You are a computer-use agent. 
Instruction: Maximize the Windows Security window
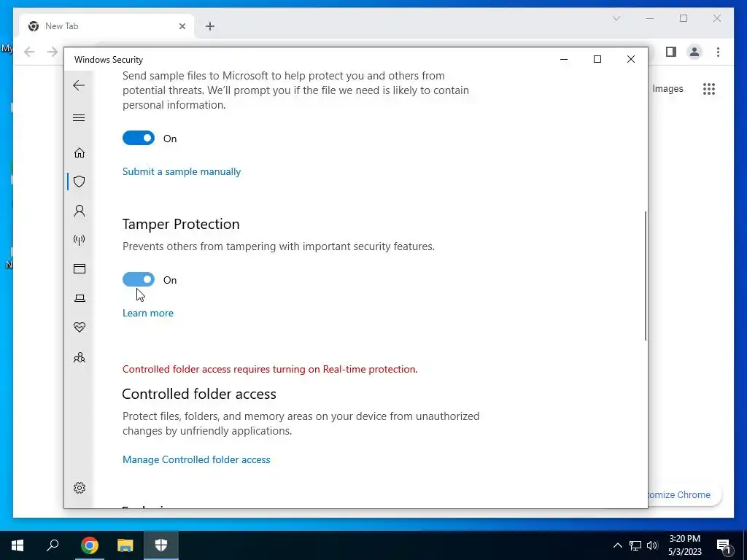[597, 59]
